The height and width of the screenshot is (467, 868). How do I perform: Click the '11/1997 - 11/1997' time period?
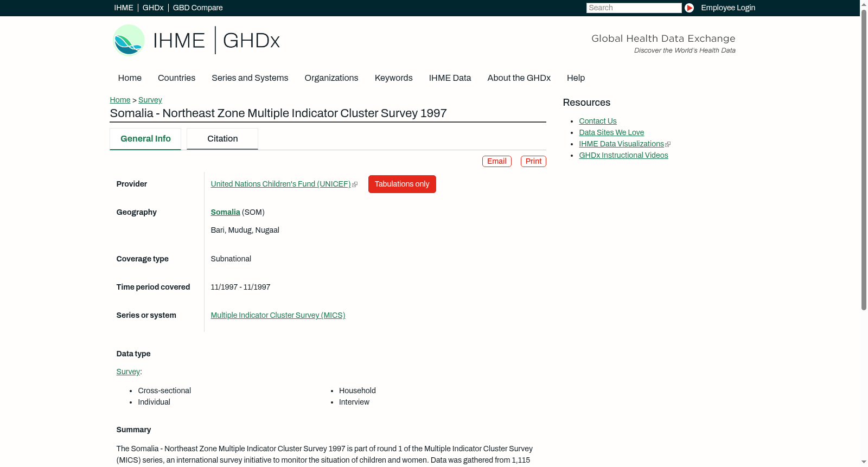[x=240, y=287]
